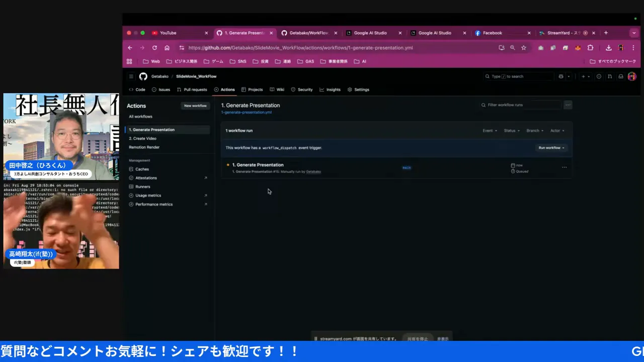644x362 pixels.
Task: Click inside the Filter workflow runs field
Action: [518, 105]
